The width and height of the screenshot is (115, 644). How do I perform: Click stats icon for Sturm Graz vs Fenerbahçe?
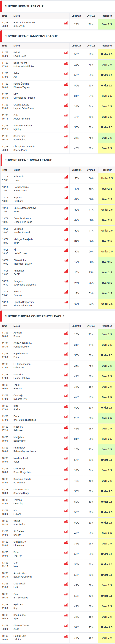click(66, 136)
